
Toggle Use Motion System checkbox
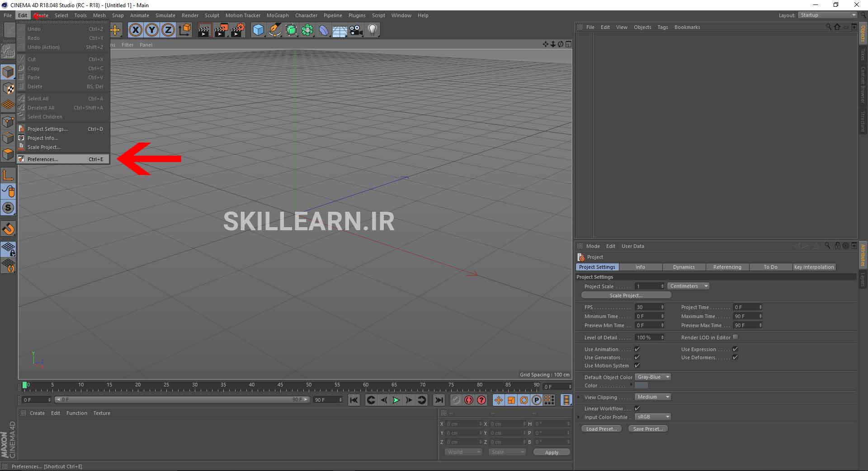(637, 365)
